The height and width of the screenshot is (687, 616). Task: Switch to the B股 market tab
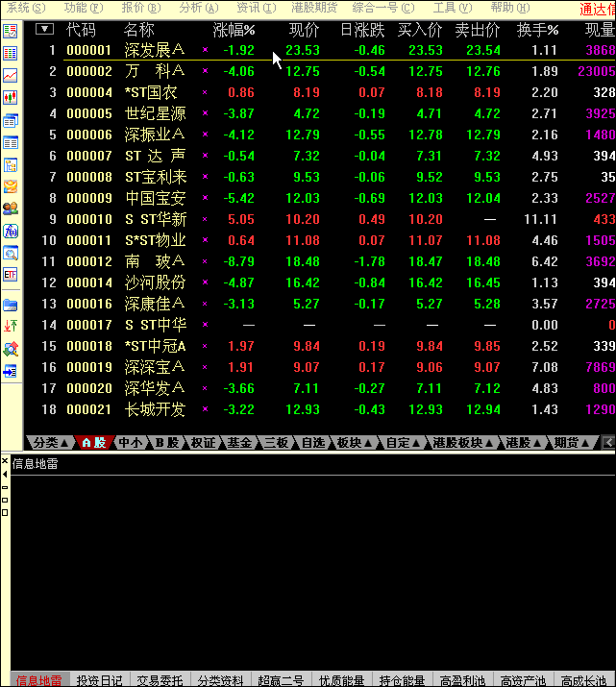[167, 443]
